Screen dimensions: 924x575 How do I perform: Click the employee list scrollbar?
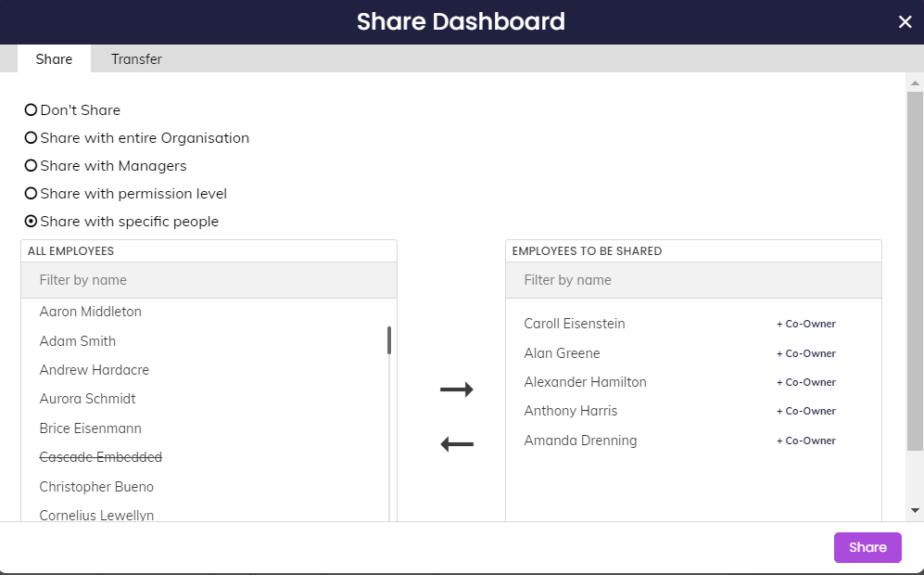389,340
